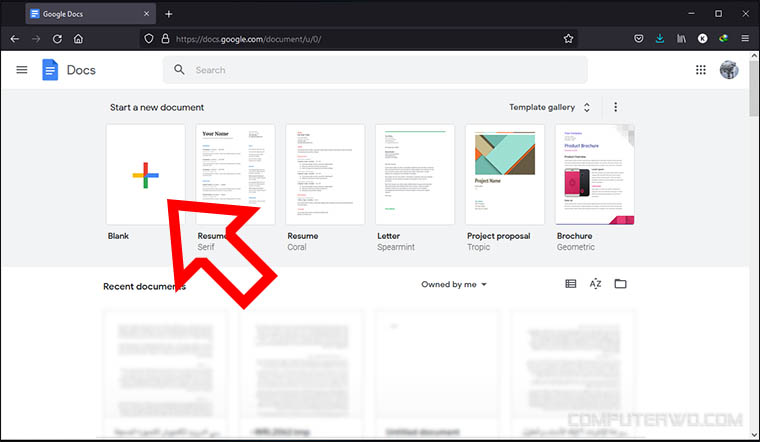Viewport: 760px width, 442px height.
Task: Click in the Docs Search field
Action: [375, 70]
